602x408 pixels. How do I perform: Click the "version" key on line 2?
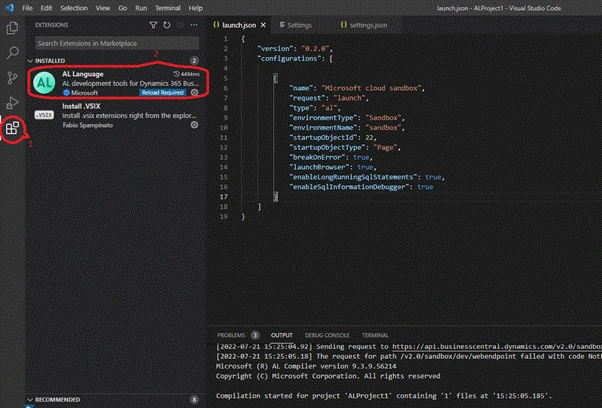coord(275,49)
